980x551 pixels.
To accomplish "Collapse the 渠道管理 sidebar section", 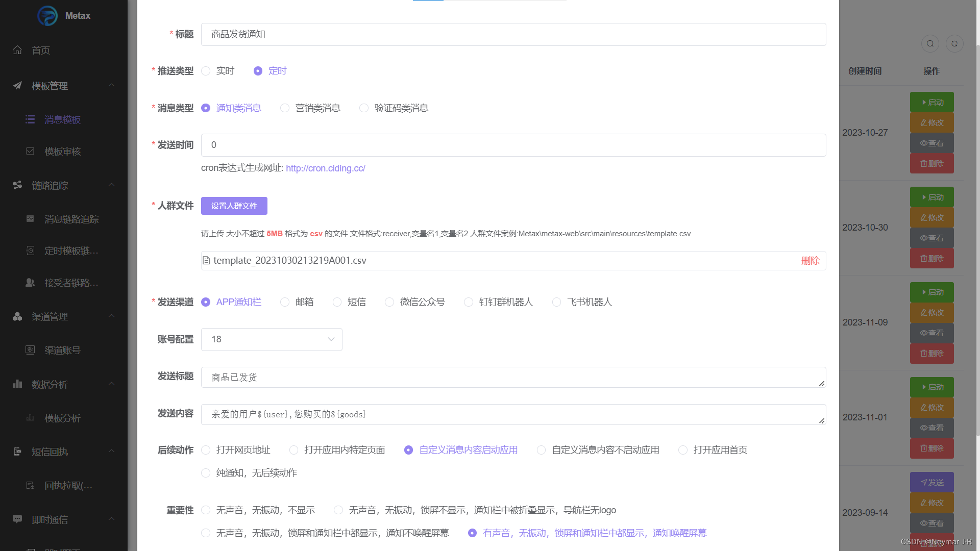I will (111, 316).
